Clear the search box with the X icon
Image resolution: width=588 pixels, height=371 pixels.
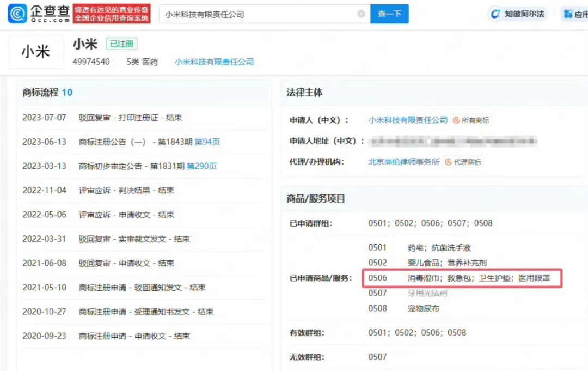(x=361, y=14)
